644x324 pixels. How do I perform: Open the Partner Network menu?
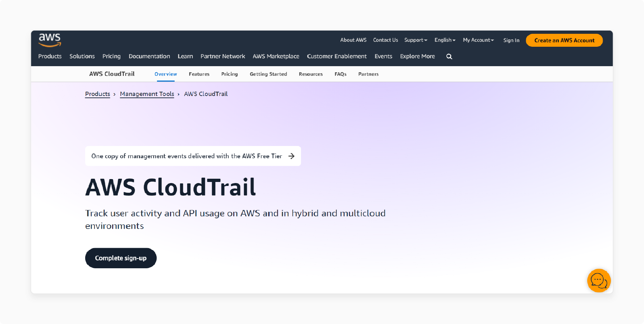[223, 56]
